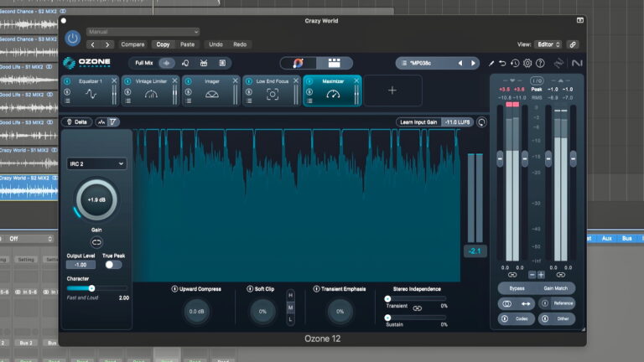Go to previous Ozone preset arrow
This screenshot has height=362, width=644.
point(460,63)
